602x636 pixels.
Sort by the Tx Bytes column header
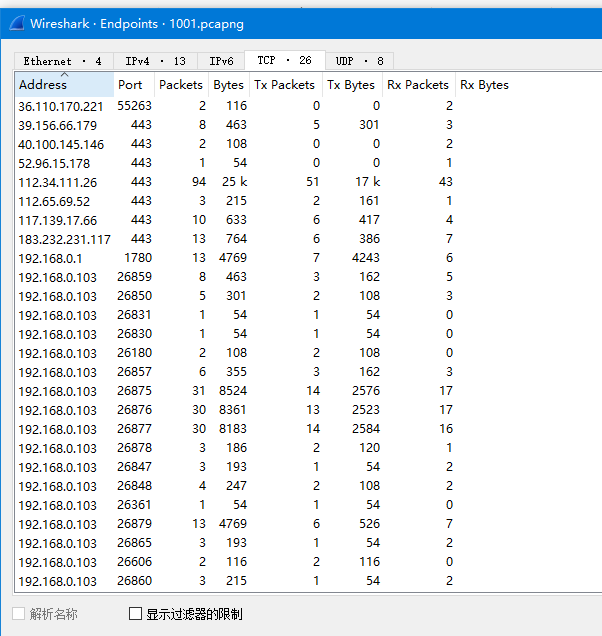tap(352, 84)
